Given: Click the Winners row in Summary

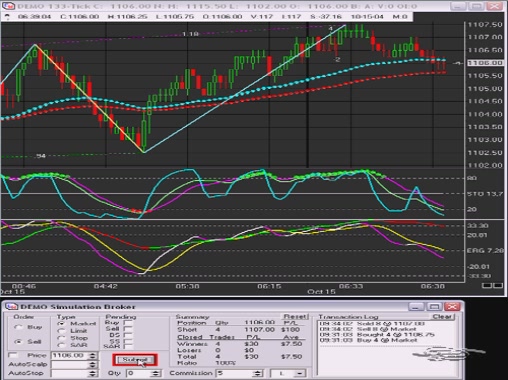Looking at the screenshot, I should 240,344.
